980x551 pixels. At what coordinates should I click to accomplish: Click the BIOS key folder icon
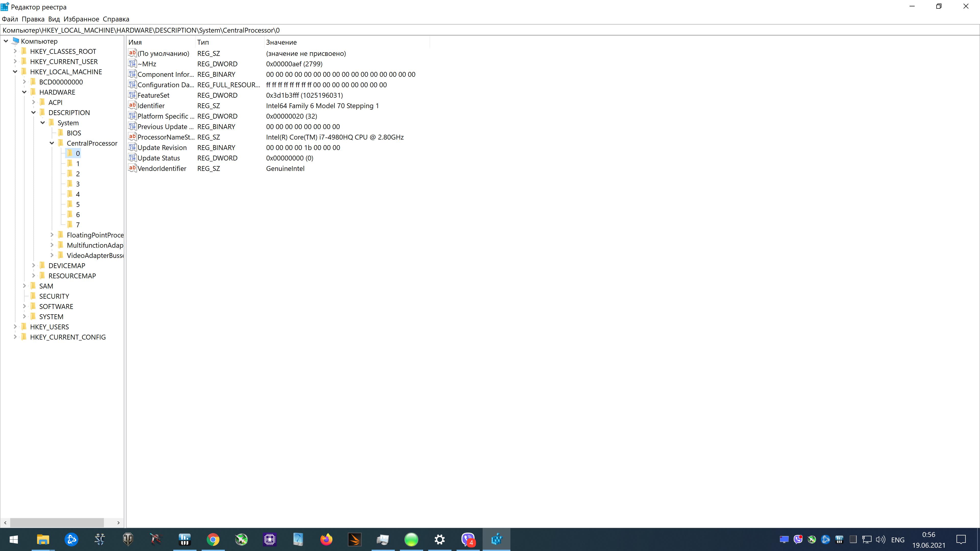point(61,133)
